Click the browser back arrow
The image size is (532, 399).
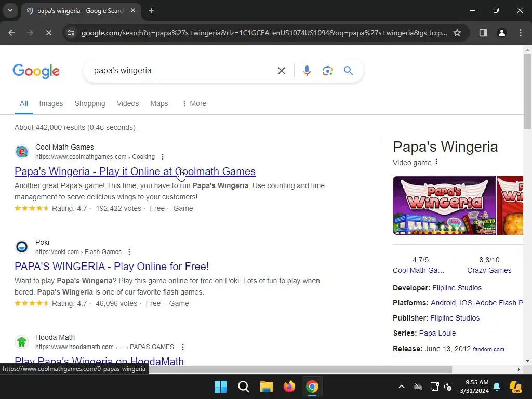click(x=11, y=33)
